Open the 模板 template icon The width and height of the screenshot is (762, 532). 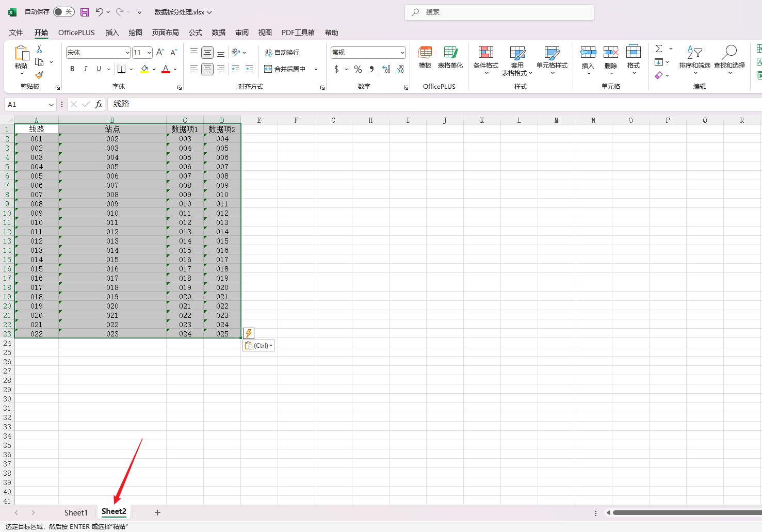[x=425, y=57]
